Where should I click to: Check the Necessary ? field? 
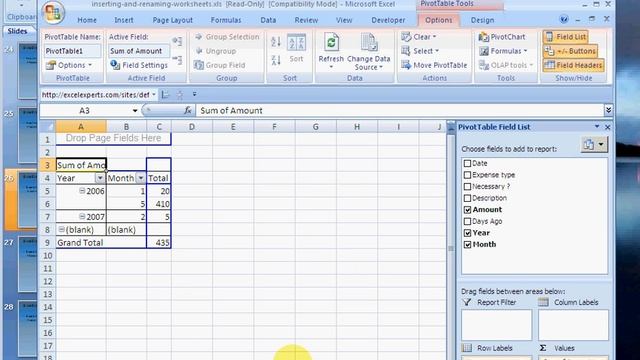point(468,187)
